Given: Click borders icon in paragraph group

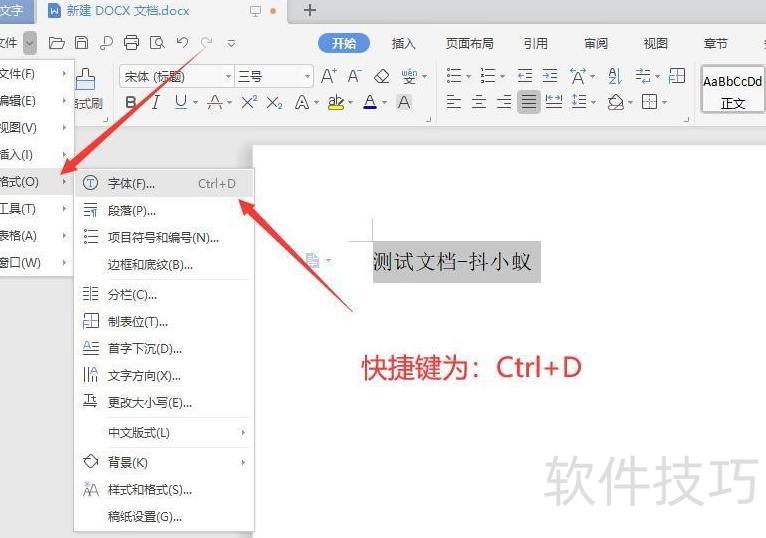Looking at the screenshot, I should click(649, 102).
